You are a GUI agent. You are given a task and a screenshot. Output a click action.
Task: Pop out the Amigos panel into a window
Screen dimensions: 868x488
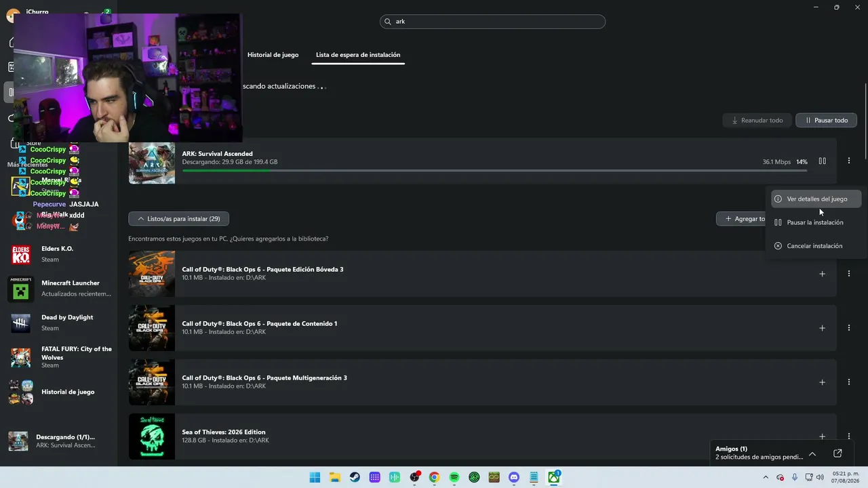click(837, 453)
